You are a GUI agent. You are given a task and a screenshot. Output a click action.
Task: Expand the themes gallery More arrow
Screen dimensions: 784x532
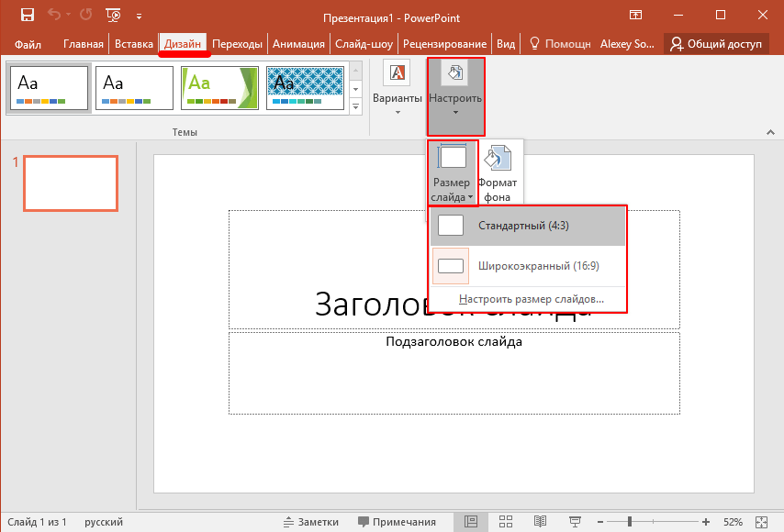[x=355, y=106]
